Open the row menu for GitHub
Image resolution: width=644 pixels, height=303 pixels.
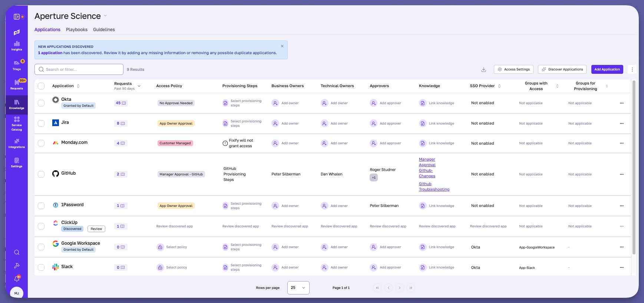622,174
